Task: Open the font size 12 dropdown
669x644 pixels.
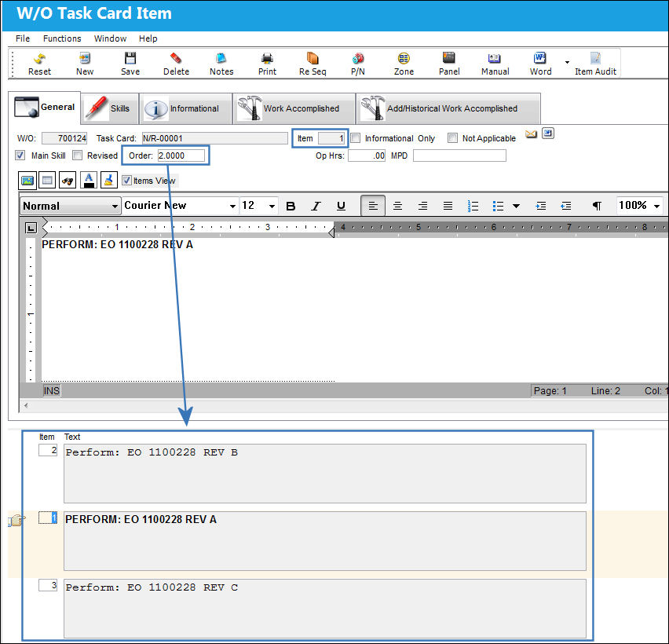Action: [x=272, y=206]
